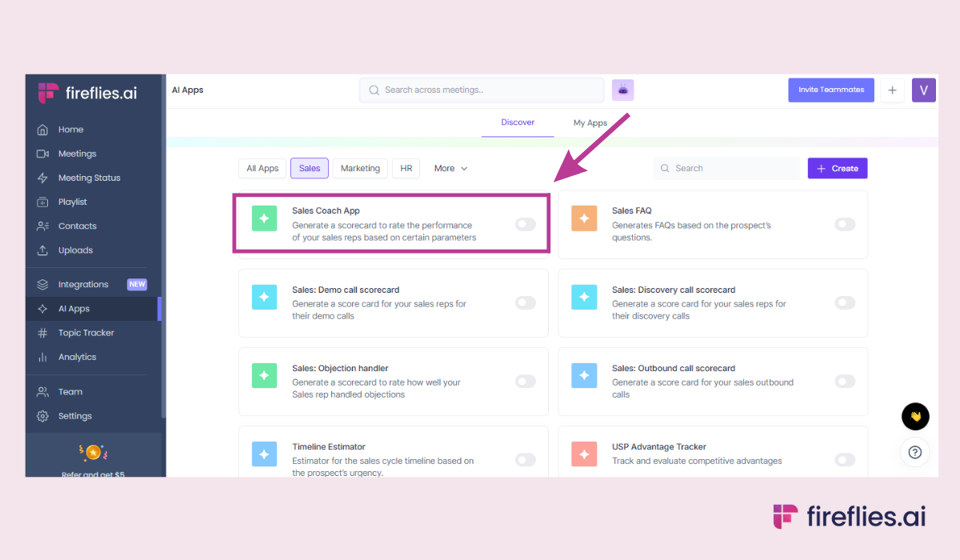Click the Meeting Status lightning icon
This screenshot has height=560, width=960.
click(x=42, y=178)
